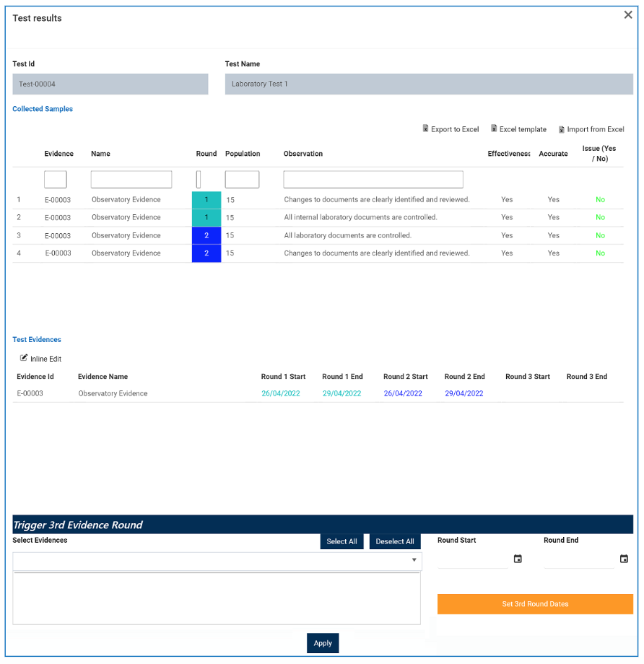Click the Deselect All button
Viewport: 644px width, 664px height.
(x=395, y=541)
